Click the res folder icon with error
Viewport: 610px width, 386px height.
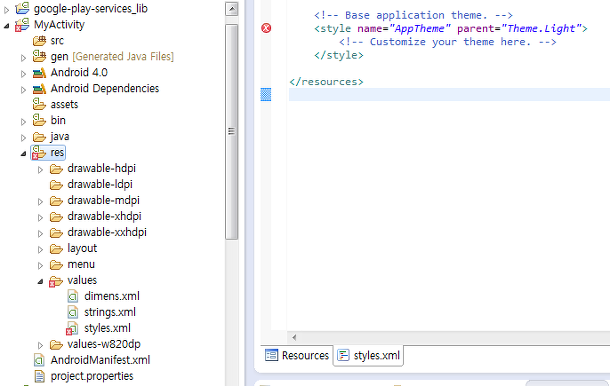(39, 153)
